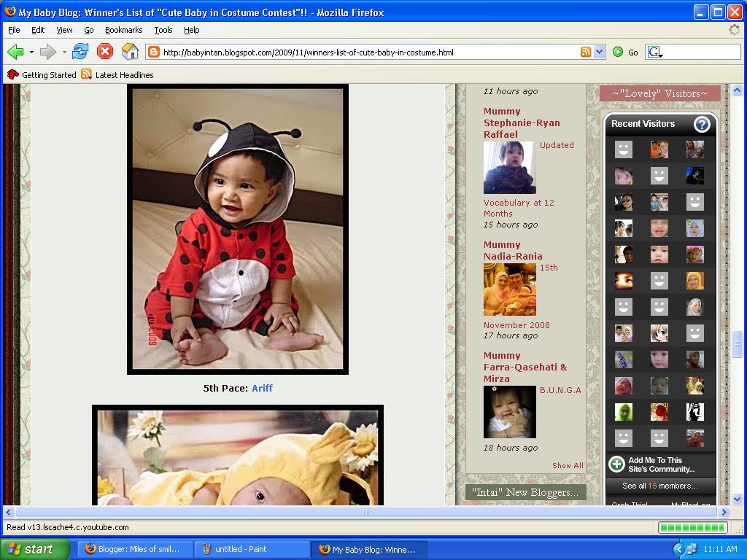Click Stephanie-Ryan Raffael blog thumbnail
Screen dimensions: 747x560
point(509,167)
